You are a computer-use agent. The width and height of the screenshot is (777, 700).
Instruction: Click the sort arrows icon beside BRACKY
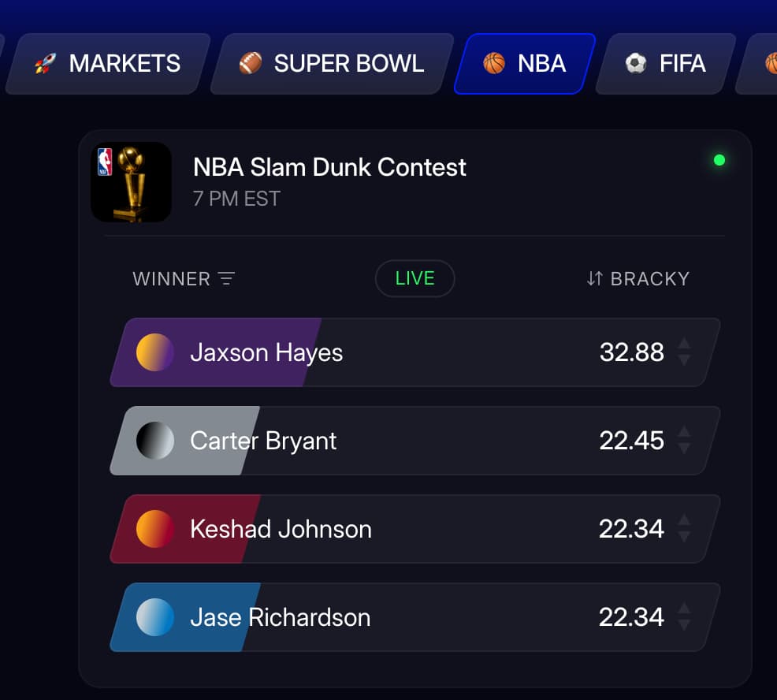pos(594,279)
